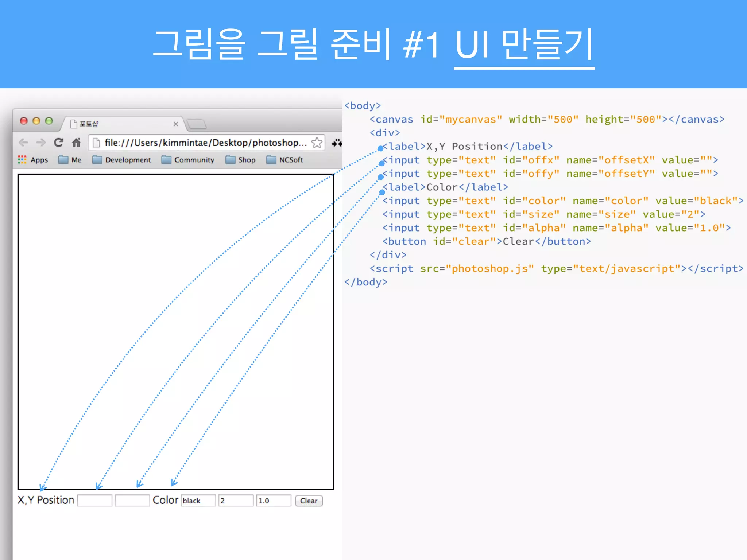Click the slide title UI 만들기

click(524, 44)
